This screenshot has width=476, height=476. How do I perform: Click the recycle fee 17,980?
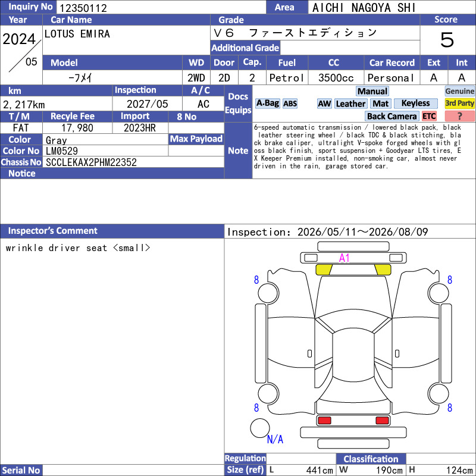tap(77, 128)
